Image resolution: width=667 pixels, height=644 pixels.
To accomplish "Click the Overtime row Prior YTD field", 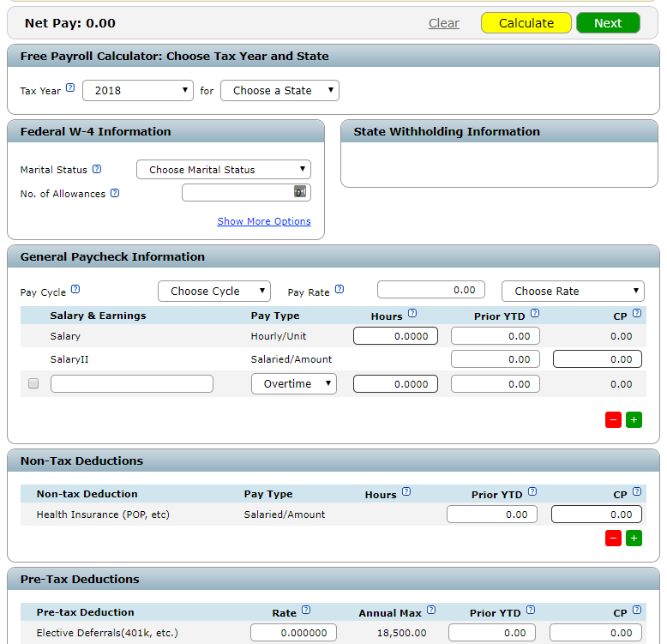I will (496, 383).
